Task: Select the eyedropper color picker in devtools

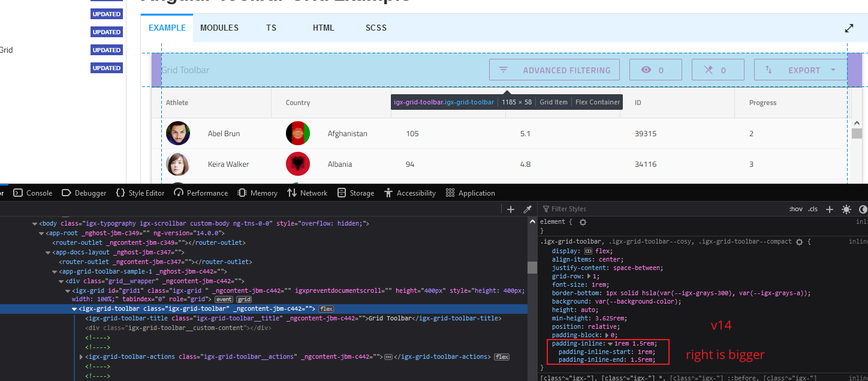Action: point(528,209)
